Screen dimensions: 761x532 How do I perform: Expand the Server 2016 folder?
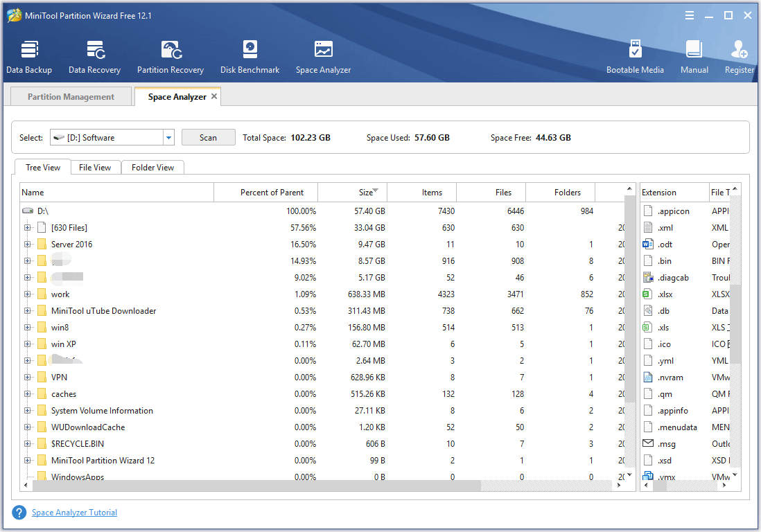click(x=27, y=244)
